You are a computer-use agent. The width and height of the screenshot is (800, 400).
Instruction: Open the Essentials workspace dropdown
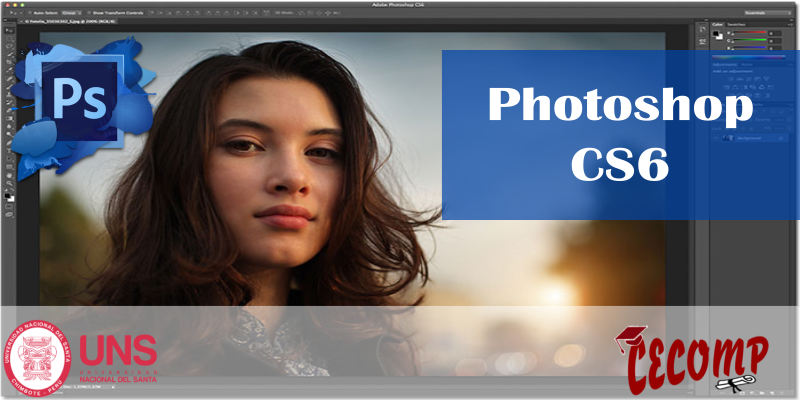pos(767,13)
